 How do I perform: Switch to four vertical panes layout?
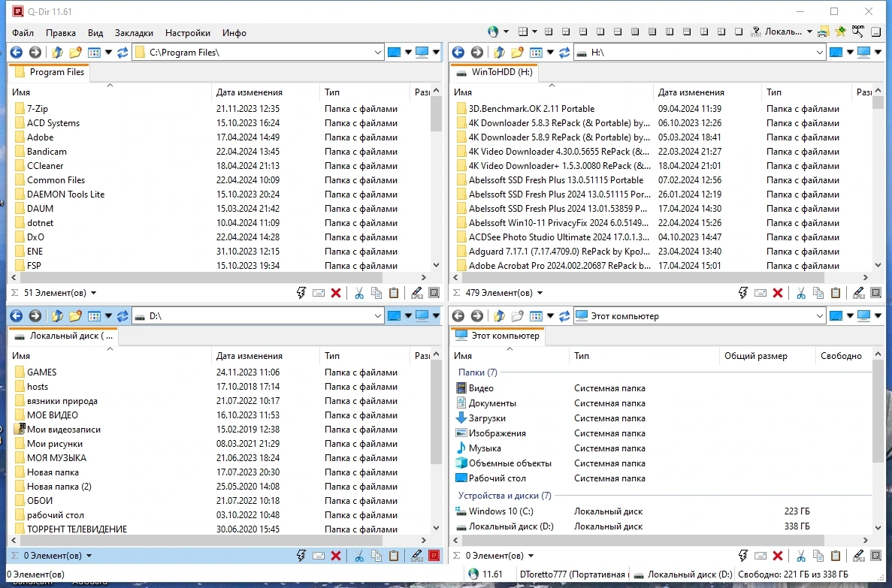pyautogui.click(x=635, y=32)
